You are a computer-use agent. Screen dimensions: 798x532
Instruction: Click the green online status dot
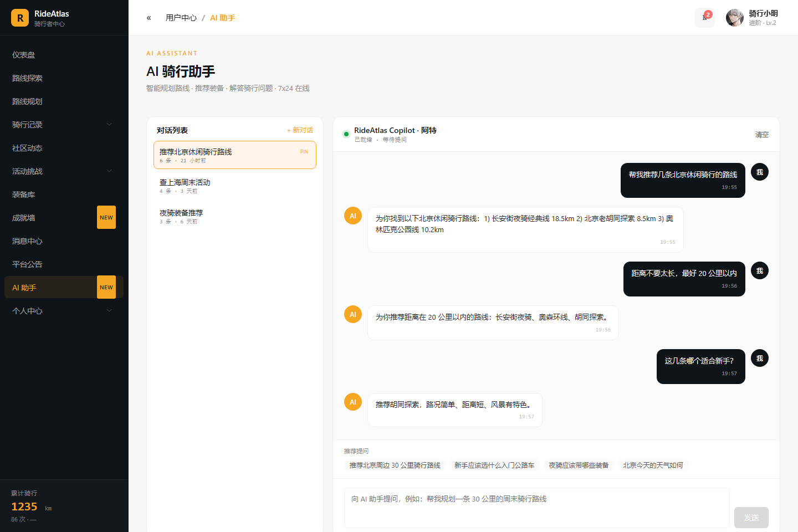click(x=346, y=134)
